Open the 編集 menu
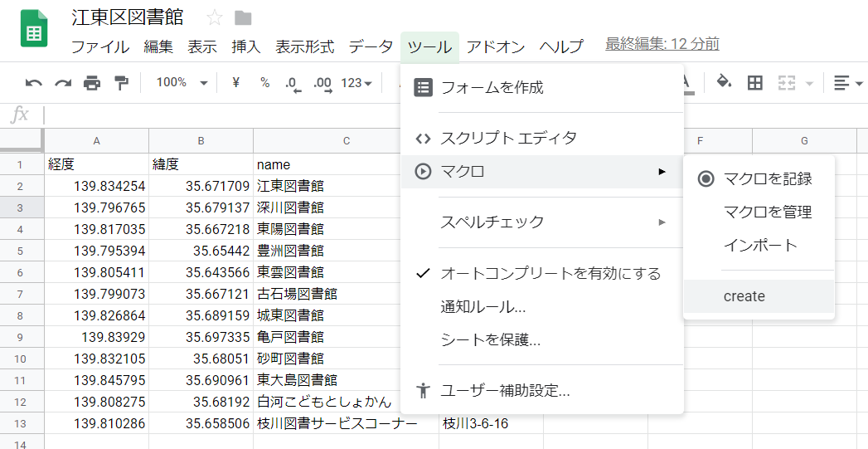868x449 pixels. [158, 46]
